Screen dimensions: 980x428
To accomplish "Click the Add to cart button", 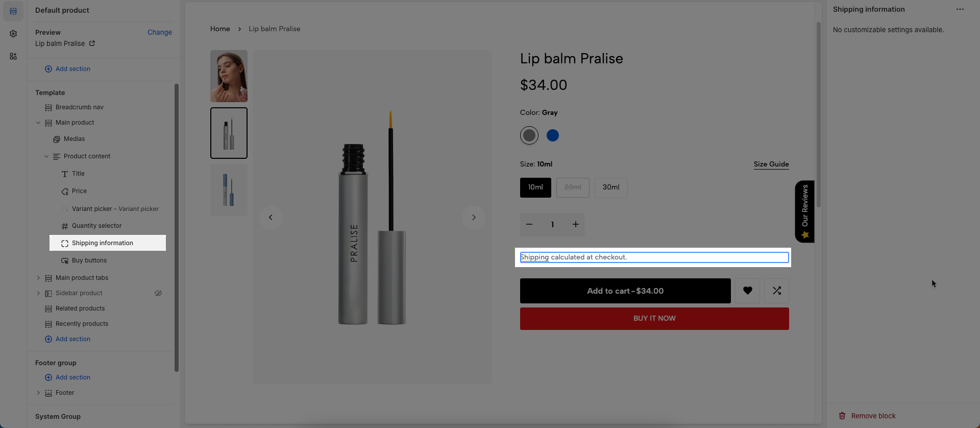I will (x=625, y=291).
